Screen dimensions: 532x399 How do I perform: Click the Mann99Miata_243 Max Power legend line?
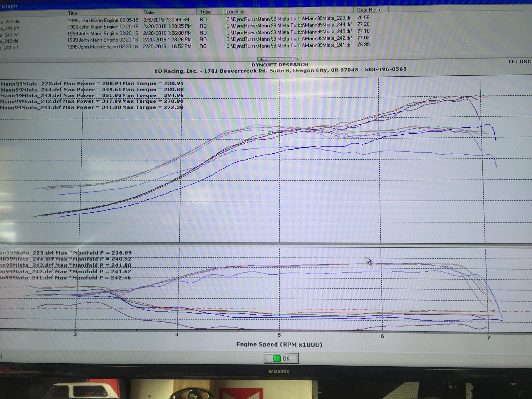(92, 96)
